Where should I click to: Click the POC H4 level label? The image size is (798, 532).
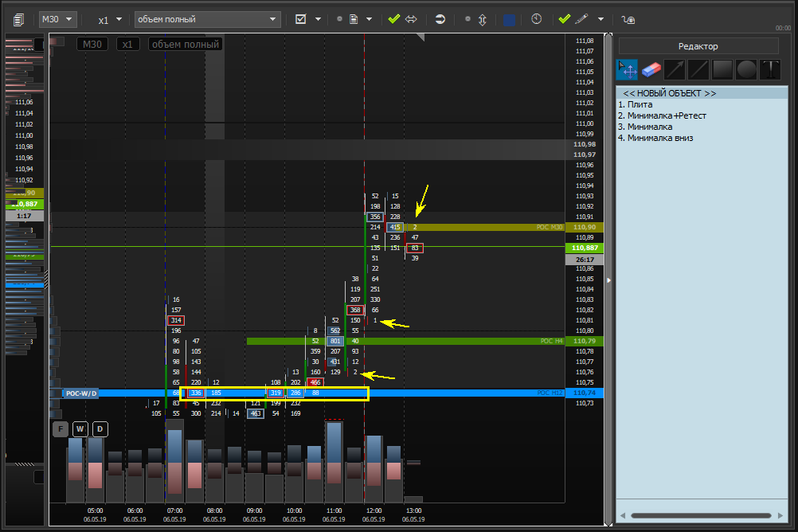tap(551, 341)
